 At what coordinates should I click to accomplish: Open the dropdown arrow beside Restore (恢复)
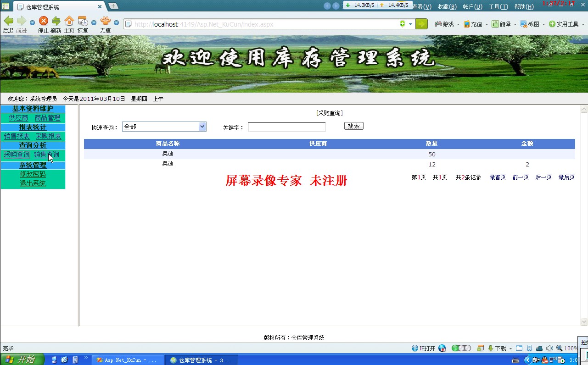click(x=94, y=23)
